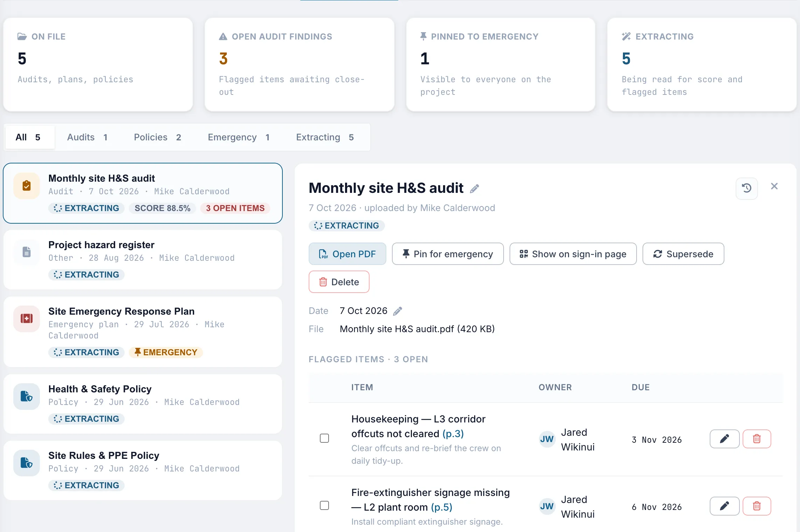Click the Extracting summary card
This screenshot has width=800, height=532.
click(702, 65)
